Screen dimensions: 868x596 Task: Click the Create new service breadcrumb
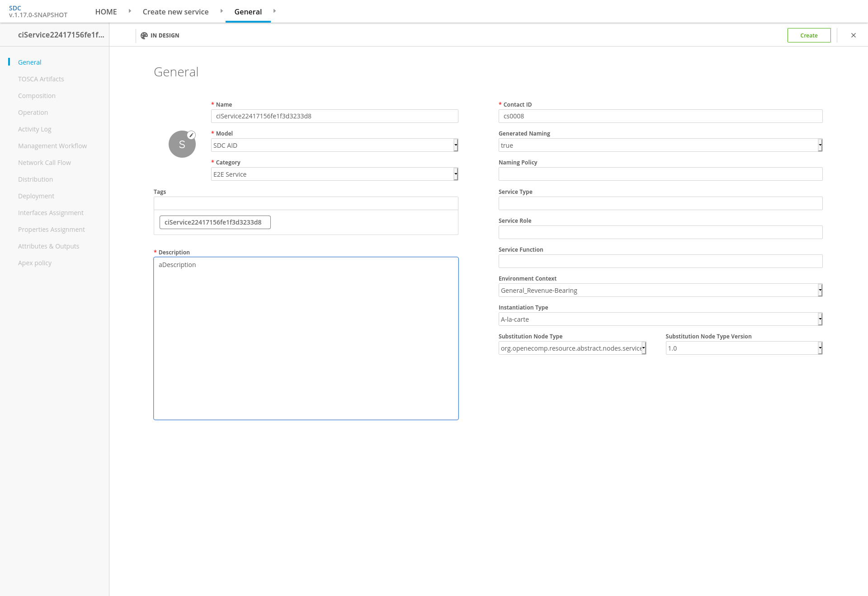tap(175, 12)
